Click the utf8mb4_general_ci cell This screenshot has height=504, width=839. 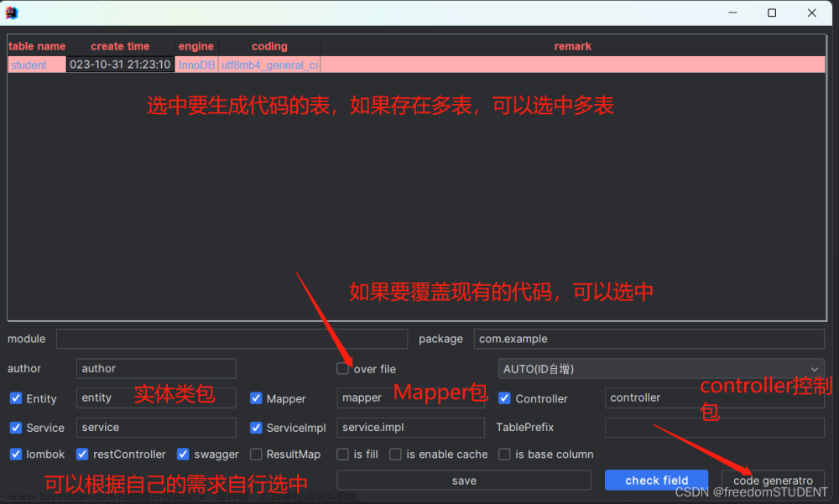(269, 65)
